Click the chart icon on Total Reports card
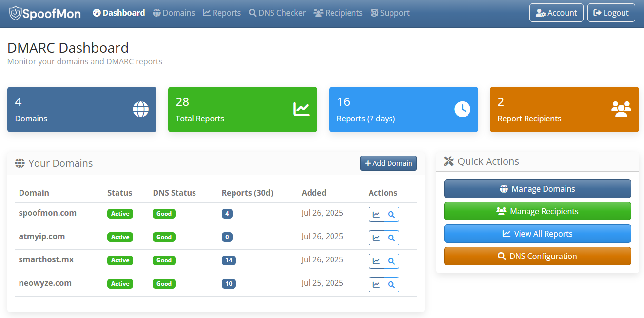Screen dimensions: 644x318 (x=301, y=109)
